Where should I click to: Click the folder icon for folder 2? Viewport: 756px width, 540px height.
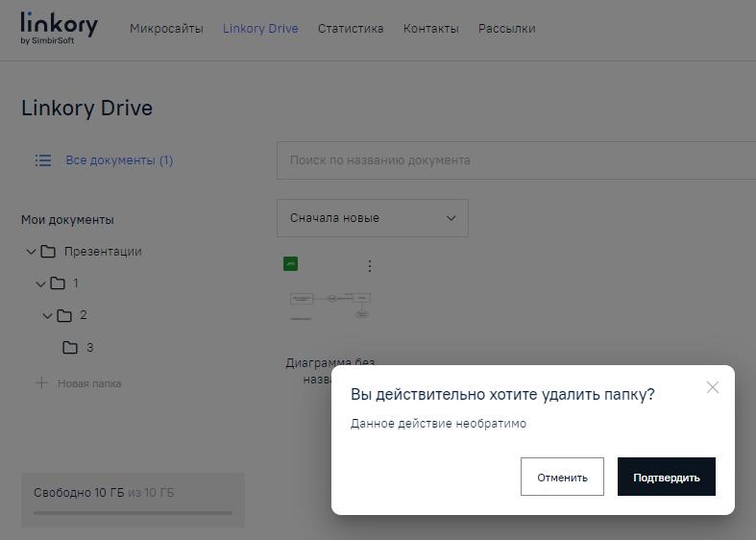(x=64, y=315)
